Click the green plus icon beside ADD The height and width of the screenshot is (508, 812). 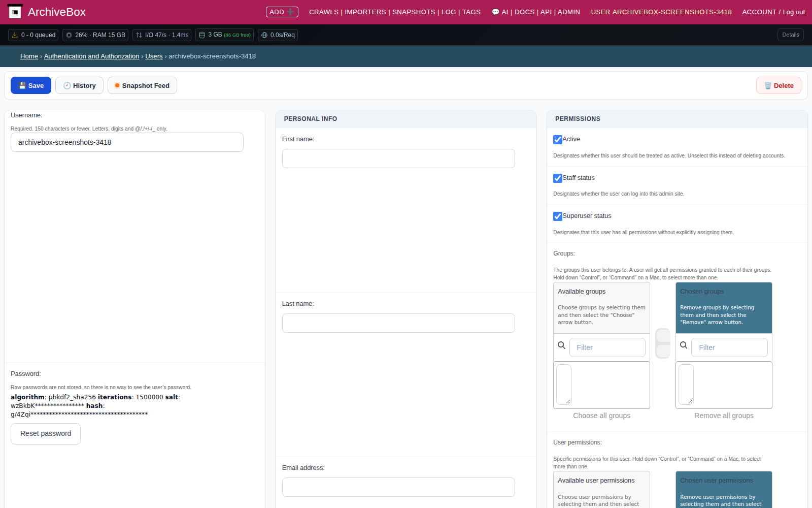pyautogui.click(x=291, y=12)
